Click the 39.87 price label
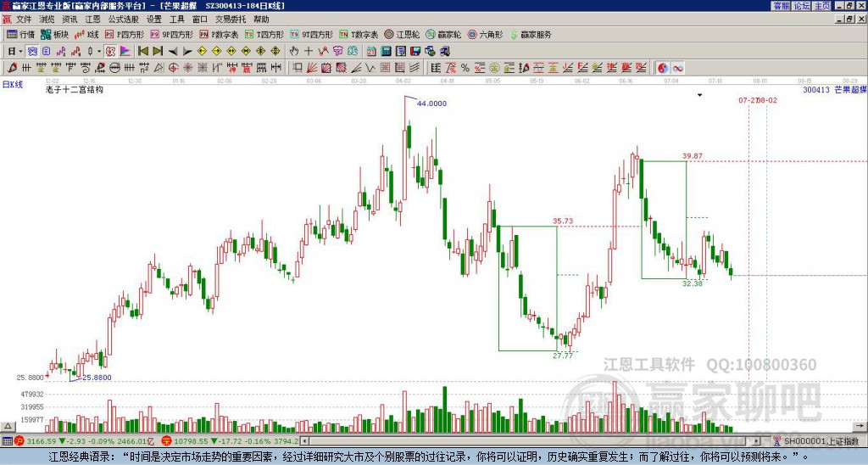This screenshot has width=868, height=465. click(693, 156)
